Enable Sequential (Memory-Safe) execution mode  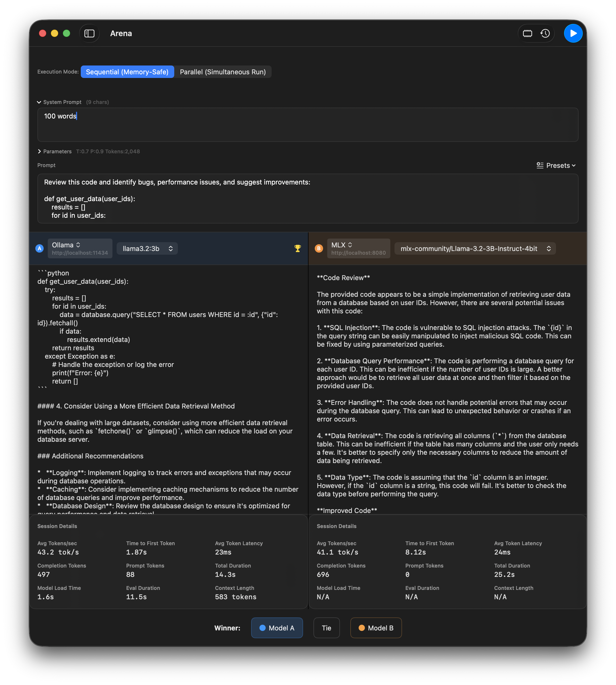pos(127,71)
